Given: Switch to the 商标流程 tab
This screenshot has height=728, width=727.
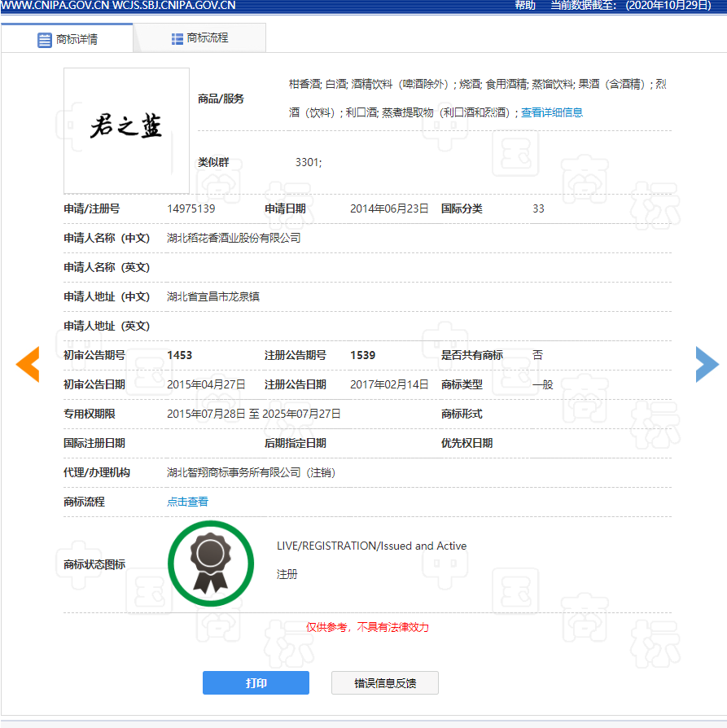Looking at the screenshot, I should (207, 38).
